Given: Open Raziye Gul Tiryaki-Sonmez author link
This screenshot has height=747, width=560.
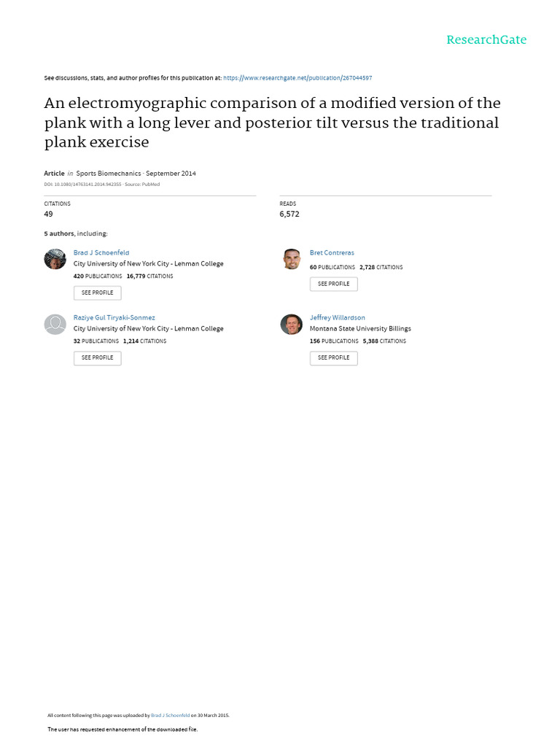Looking at the screenshot, I should (114, 317).
